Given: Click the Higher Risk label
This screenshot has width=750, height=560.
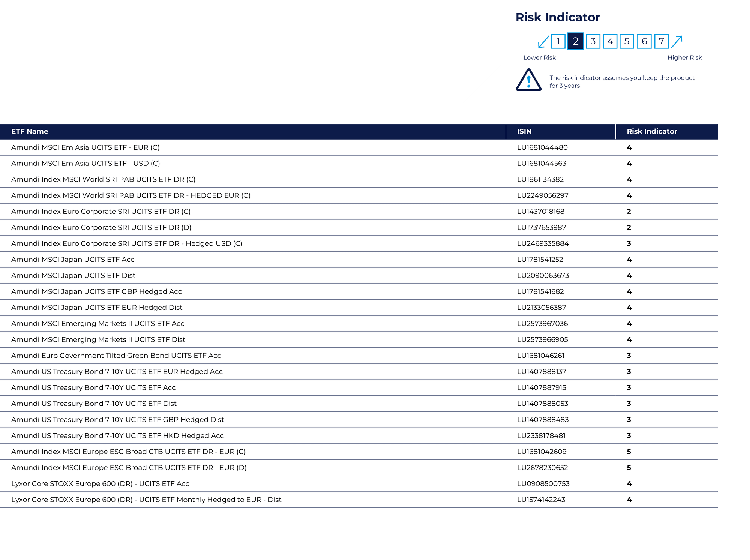Looking at the screenshot, I should coord(684,57).
